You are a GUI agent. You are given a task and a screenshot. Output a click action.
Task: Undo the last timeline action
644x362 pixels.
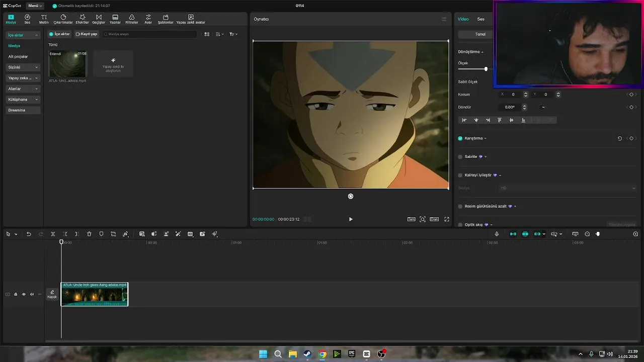click(29, 234)
